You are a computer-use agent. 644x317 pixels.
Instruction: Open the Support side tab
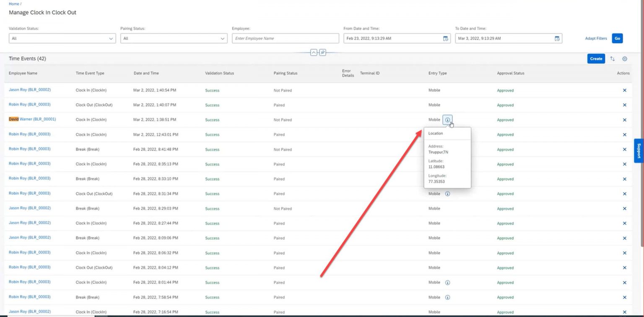[x=639, y=151]
